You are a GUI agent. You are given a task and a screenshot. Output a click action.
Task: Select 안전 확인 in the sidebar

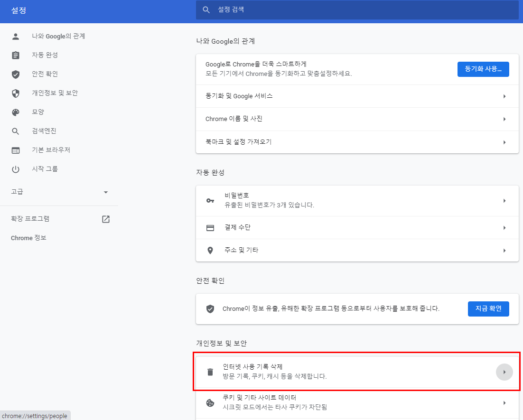[45, 74]
